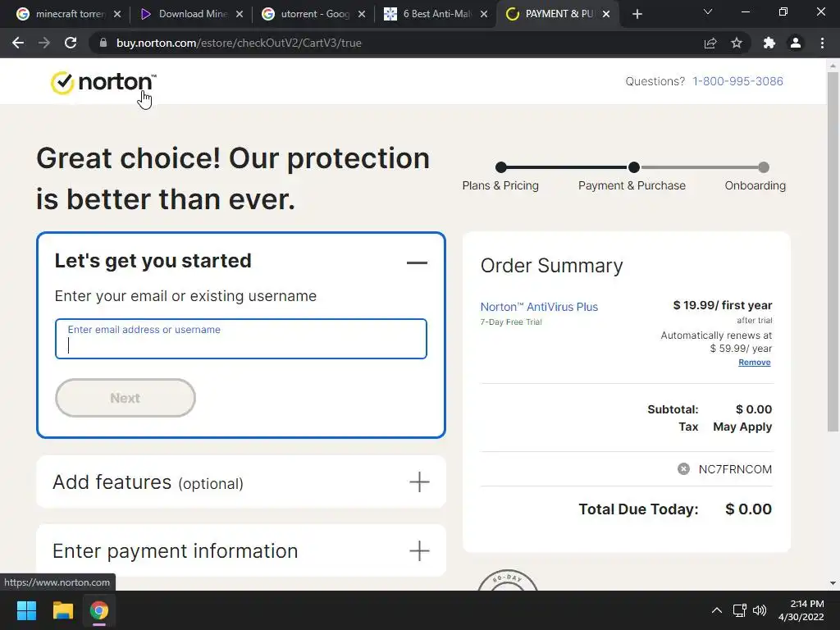The image size is (840, 630).
Task: Click the lock icon in address bar
Action: click(103, 43)
